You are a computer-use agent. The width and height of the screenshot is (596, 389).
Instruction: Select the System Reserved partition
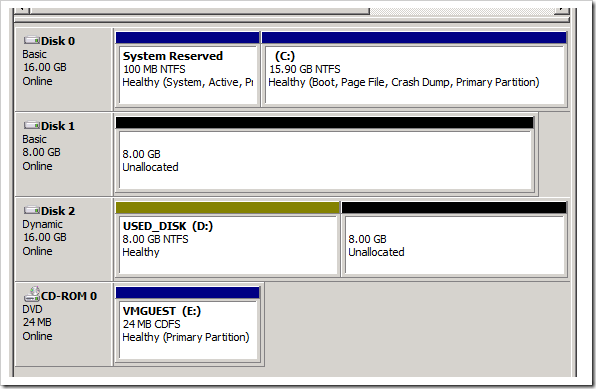pyautogui.click(x=188, y=75)
